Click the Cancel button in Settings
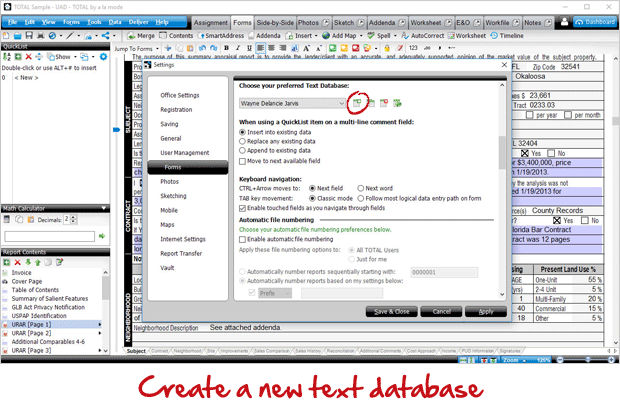 [441, 312]
